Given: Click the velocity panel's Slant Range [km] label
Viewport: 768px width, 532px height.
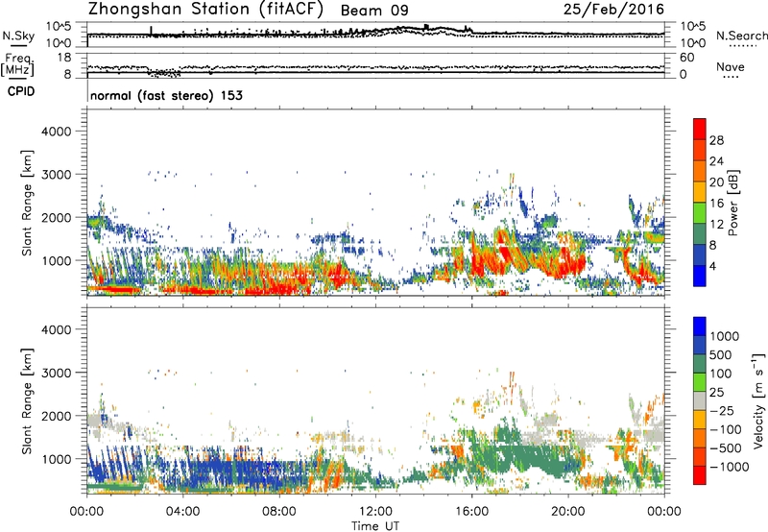Looking at the screenshot, I should tap(27, 400).
